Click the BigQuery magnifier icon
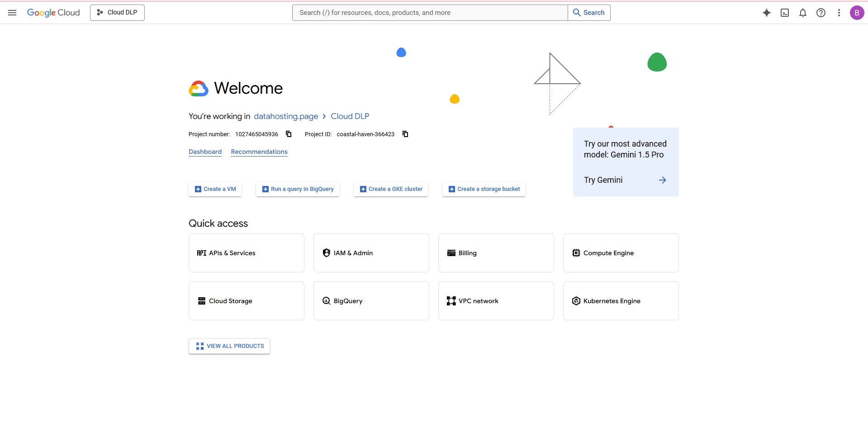868x433 pixels. click(x=326, y=301)
